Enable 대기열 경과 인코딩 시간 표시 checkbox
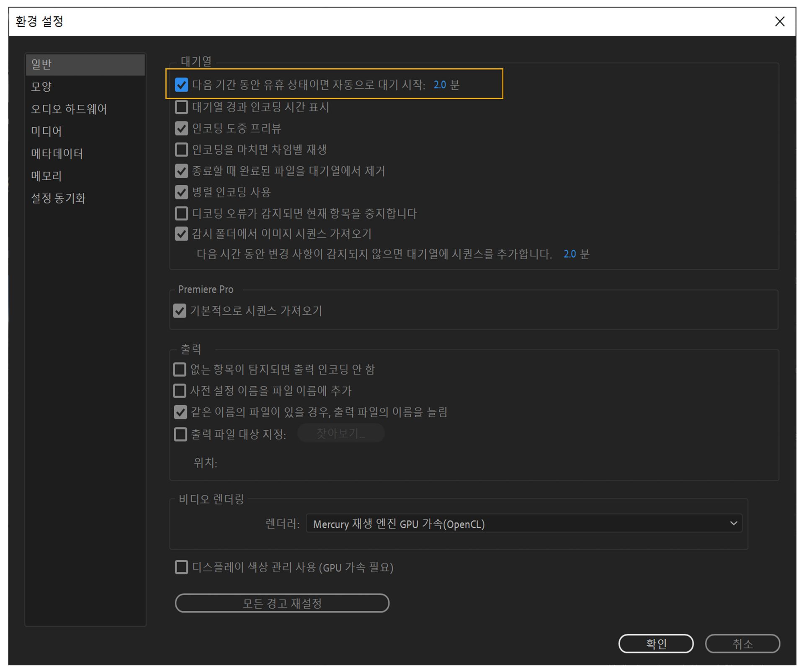This screenshot has width=804, height=672. (181, 107)
